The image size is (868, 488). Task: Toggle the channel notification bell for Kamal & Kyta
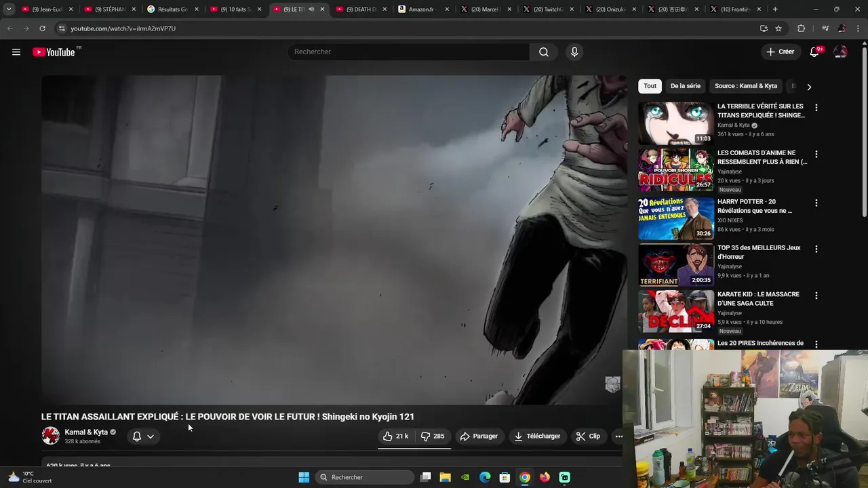point(137,436)
